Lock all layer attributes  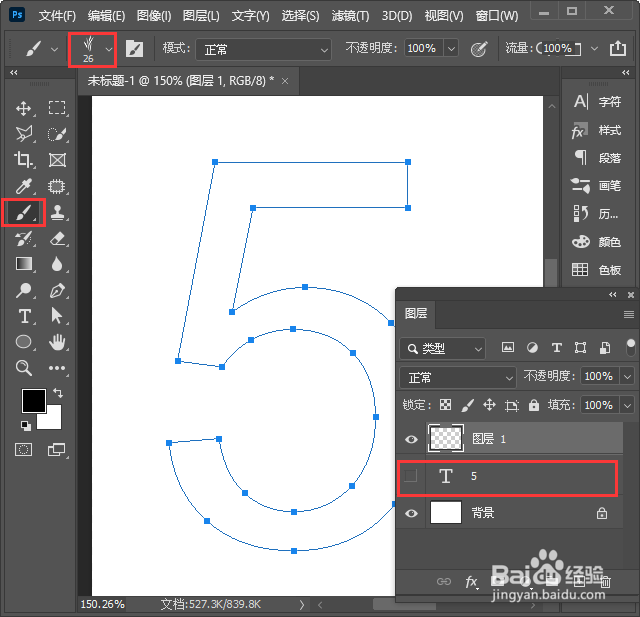coord(533,405)
